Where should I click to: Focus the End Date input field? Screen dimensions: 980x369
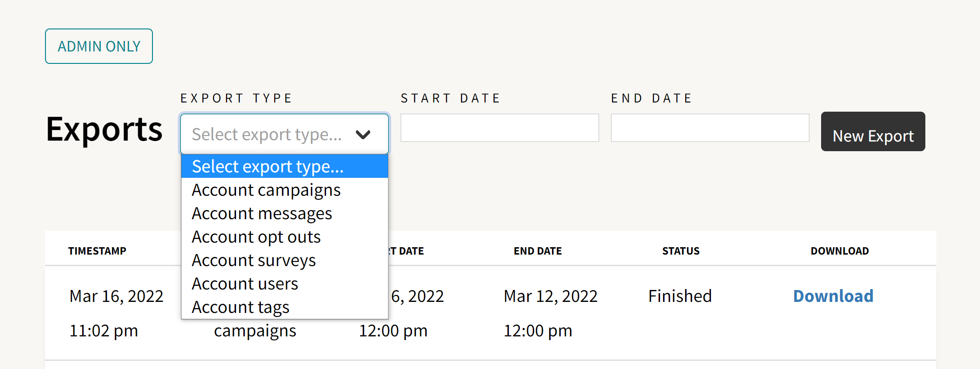pyautogui.click(x=710, y=128)
